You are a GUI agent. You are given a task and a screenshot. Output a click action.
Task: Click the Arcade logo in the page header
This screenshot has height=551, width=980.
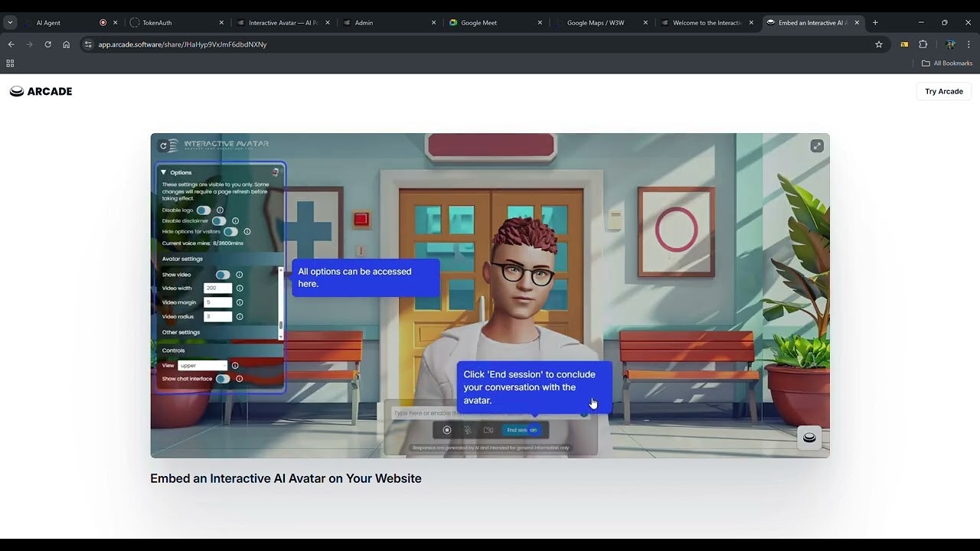tap(41, 91)
